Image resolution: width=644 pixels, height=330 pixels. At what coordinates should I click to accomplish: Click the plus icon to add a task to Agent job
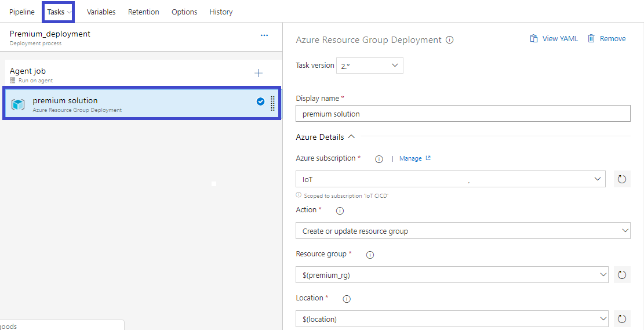259,73
